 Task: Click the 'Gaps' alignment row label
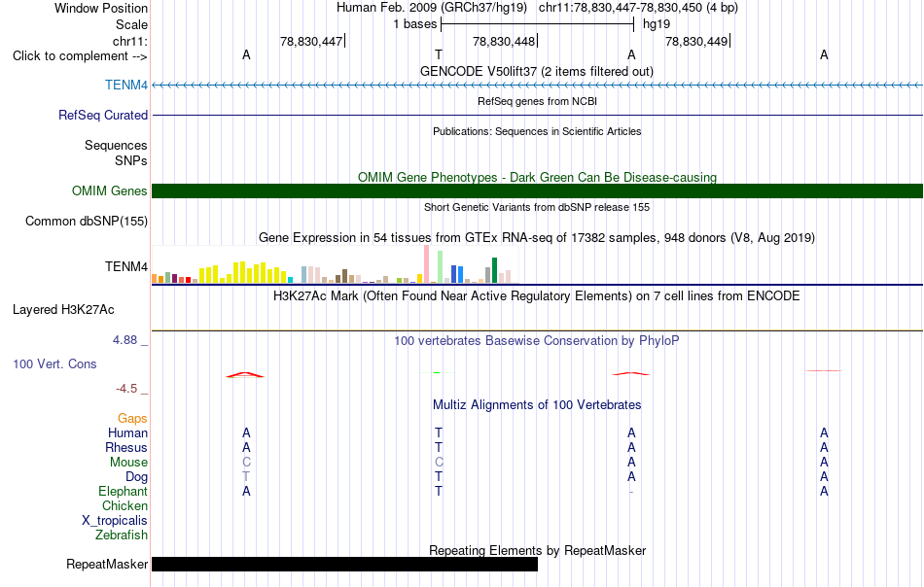point(132,419)
